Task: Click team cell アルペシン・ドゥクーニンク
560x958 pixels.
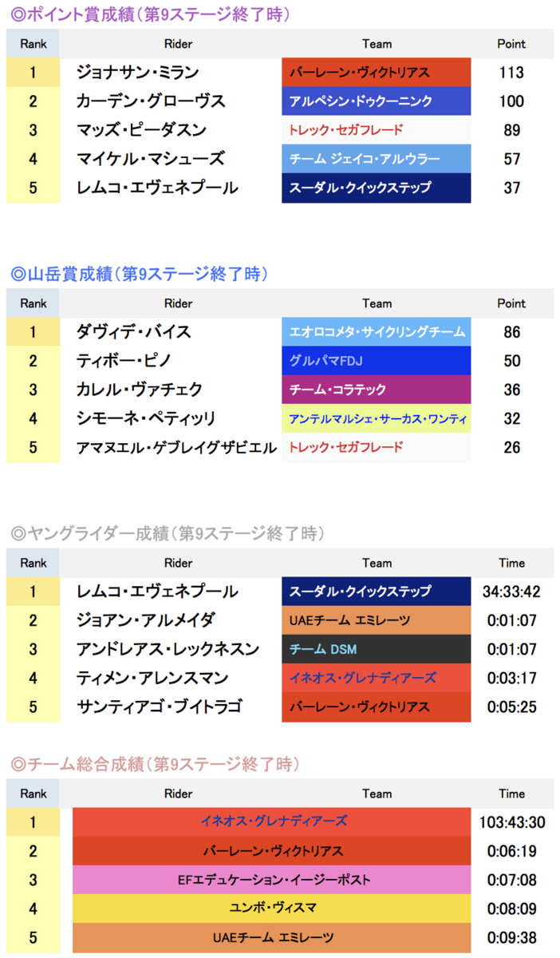Action: (377, 101)
